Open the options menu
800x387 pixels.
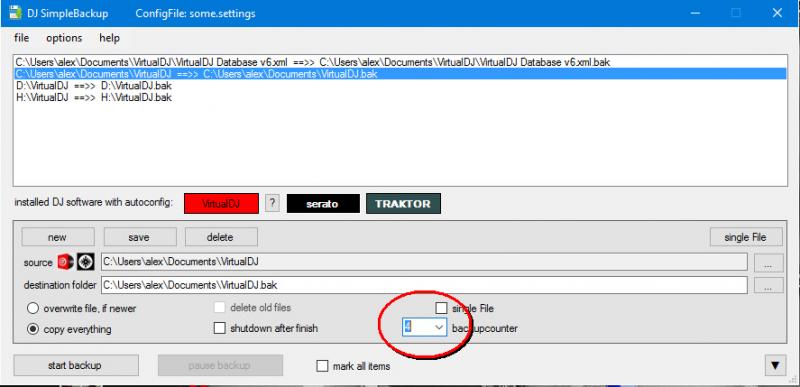[64, 38]
